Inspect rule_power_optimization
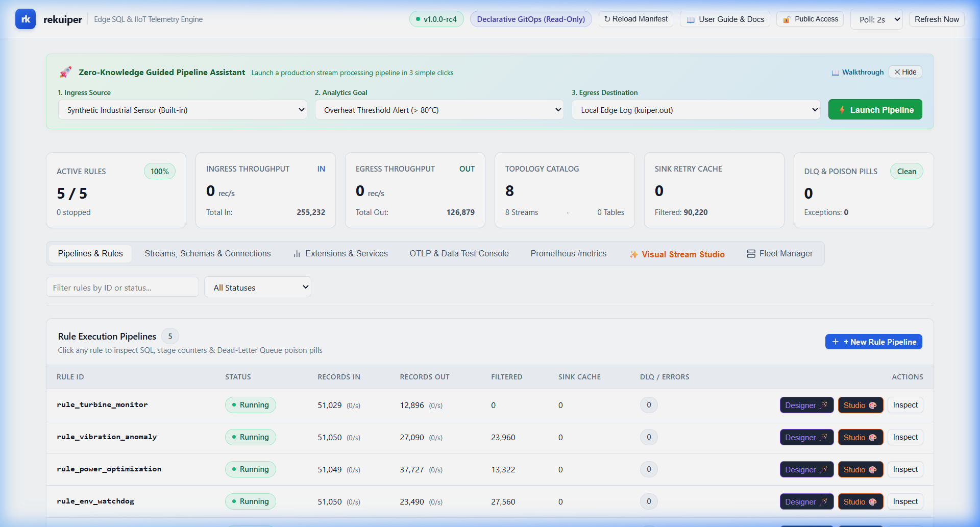The image size is (980, 527). [905, 469]
